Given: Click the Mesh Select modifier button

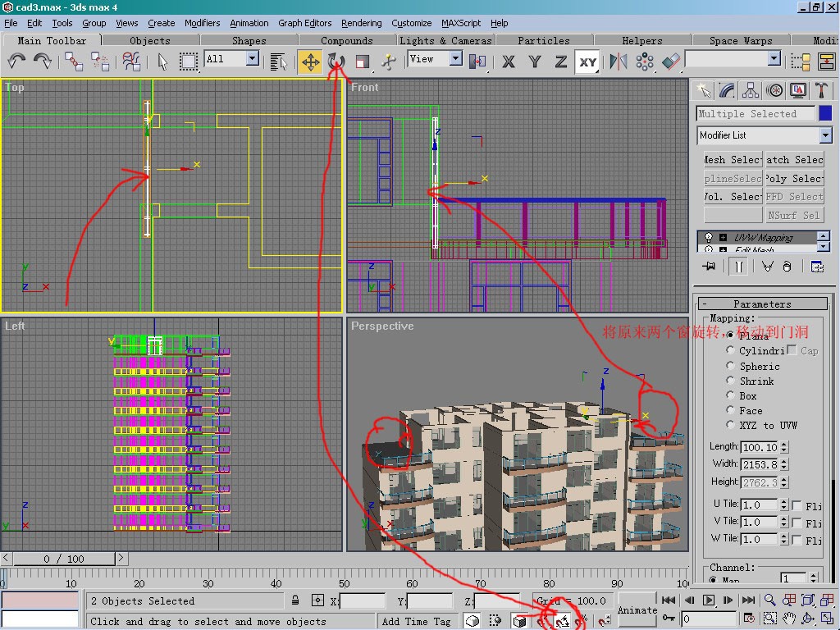Looking at the screenshot, I should (x=733, y=160).
